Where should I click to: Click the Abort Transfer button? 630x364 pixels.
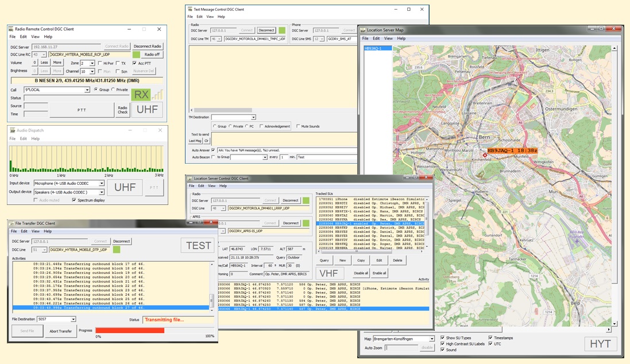(61, 331)
